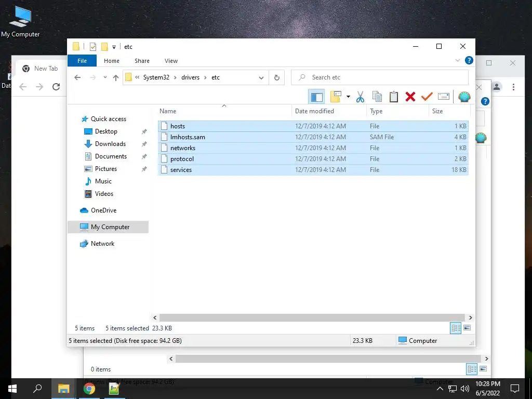Select drivers in the address breadcrumb
This screenshot has width=532, height=399.
tap(190, 77)
